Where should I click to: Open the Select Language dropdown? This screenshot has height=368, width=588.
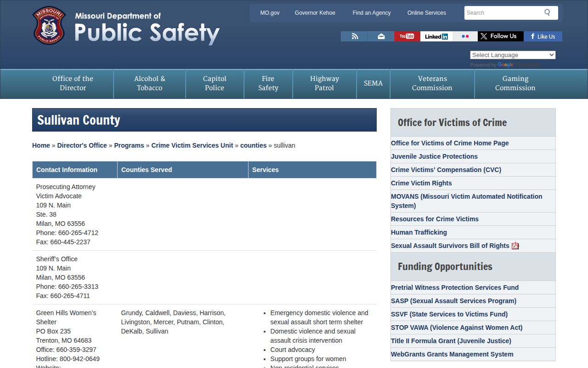click(513, 55)
